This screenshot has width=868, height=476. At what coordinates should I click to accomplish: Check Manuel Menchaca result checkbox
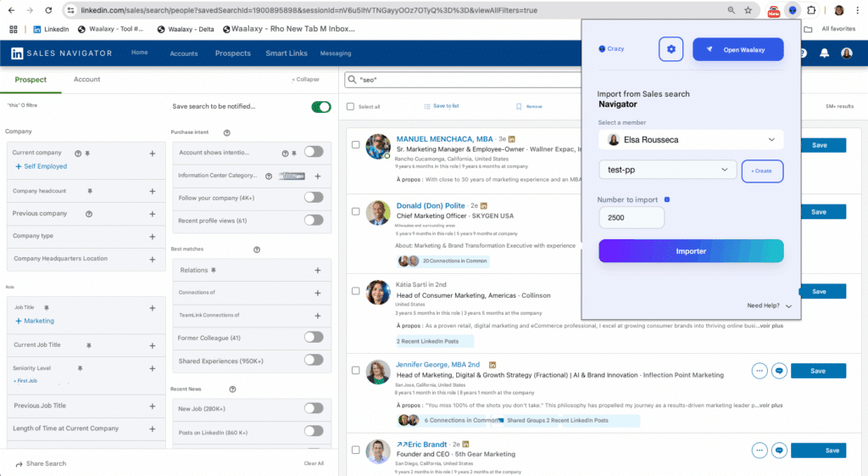(x=355, y=144)
